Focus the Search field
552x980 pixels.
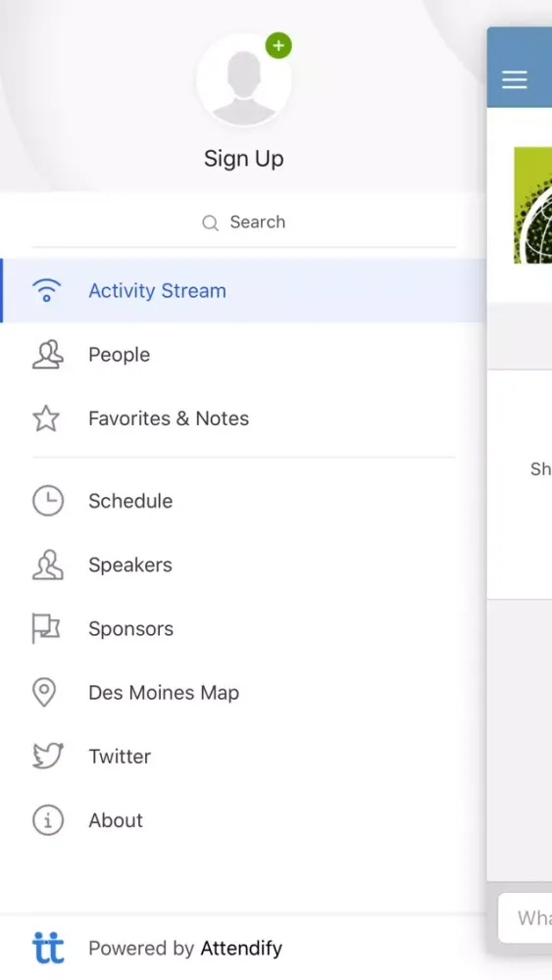coord(244,222)
